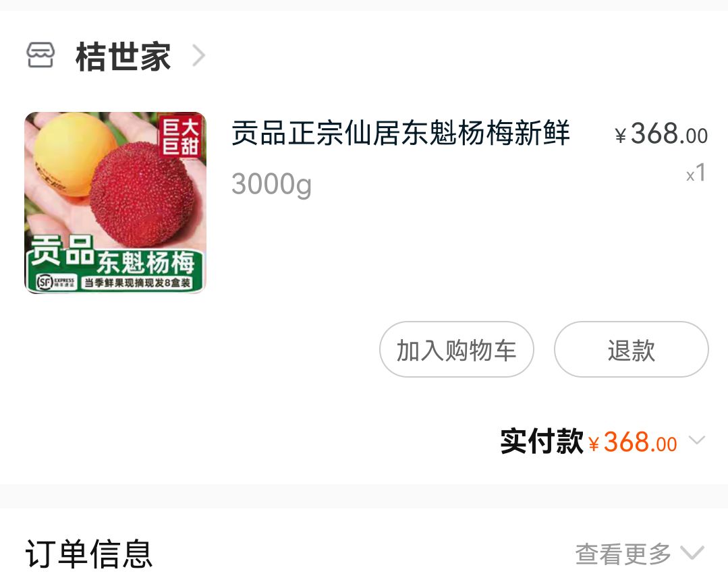Viewport: 728px width, 588px height.
Task: Open the 桔世家 store page
Action: click(123, 57)
